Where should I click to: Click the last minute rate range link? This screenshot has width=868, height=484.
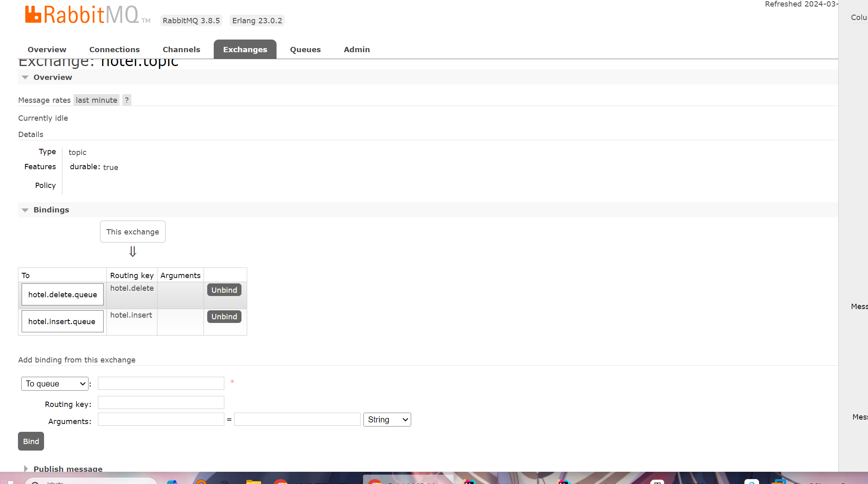pyautogui.click(x=96, y=100)
